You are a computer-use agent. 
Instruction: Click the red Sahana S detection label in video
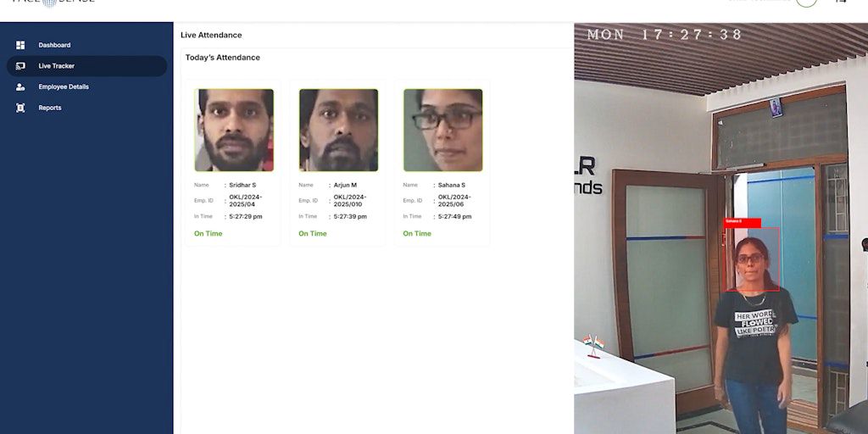pos(743,223)
